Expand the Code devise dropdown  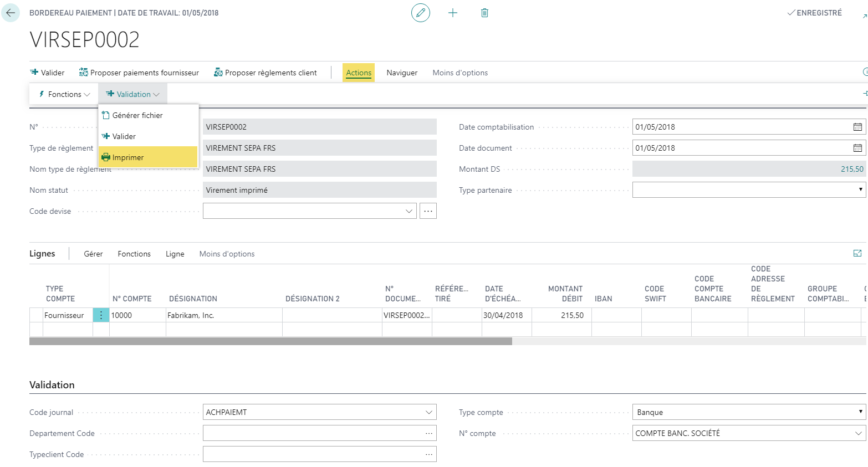409,211
